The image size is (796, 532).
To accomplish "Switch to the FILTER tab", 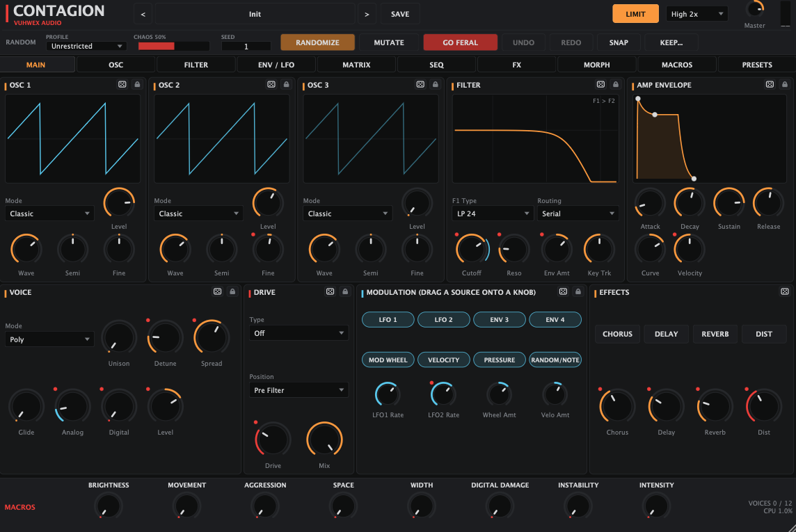I will pos(196,65).
